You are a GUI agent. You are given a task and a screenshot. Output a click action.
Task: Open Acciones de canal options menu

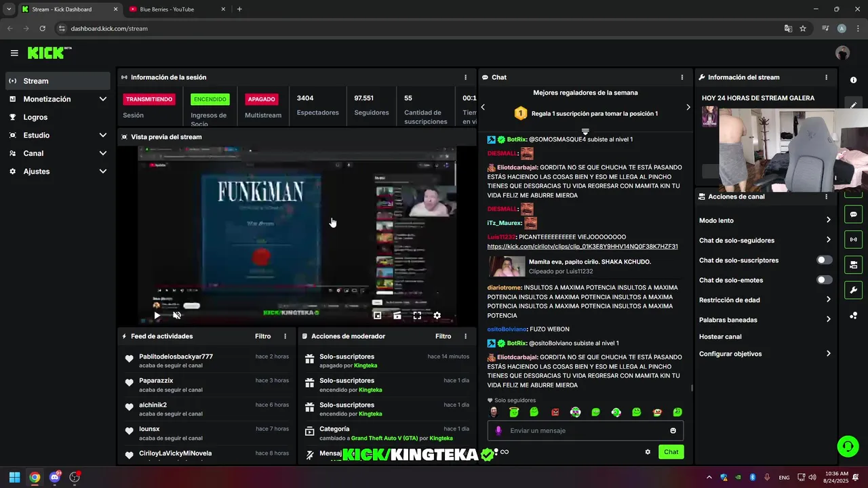[826, 197]
